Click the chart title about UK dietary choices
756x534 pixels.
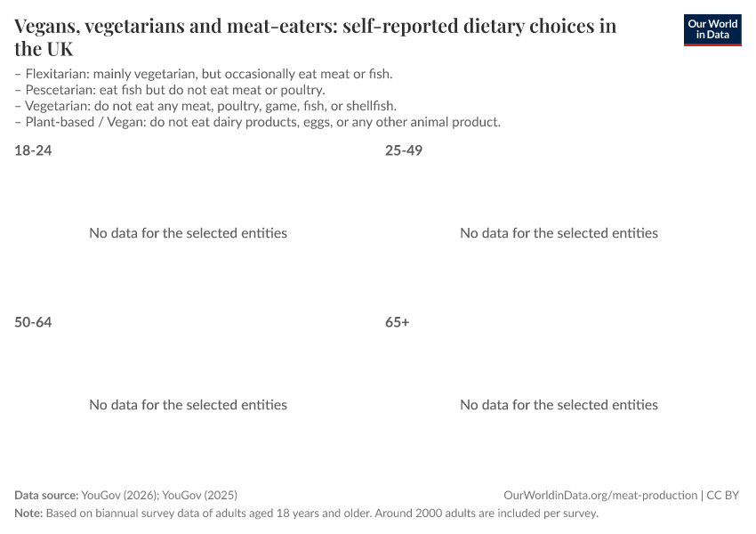pyautogui.click(x=315, y=36)
